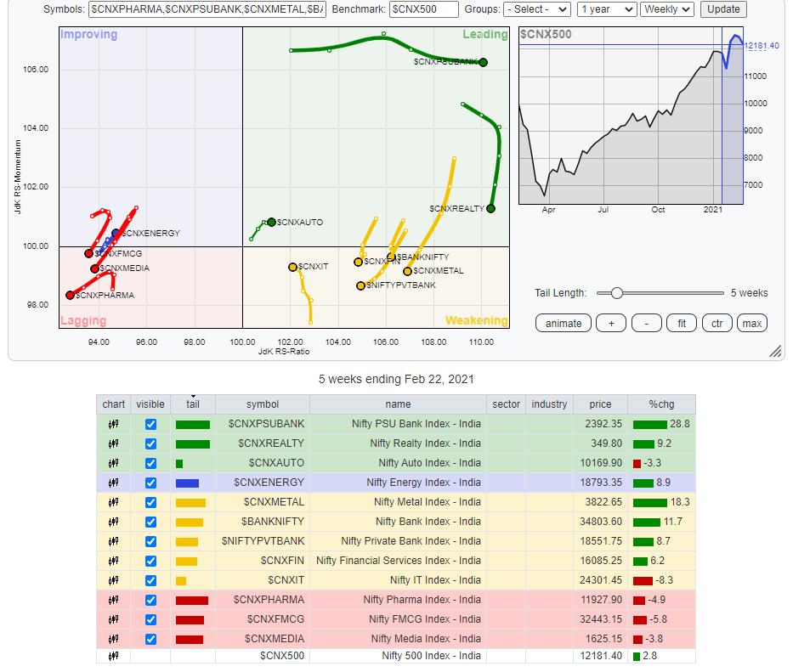Uncheck visibility of $CNXMEDIA

coord(150,639)
